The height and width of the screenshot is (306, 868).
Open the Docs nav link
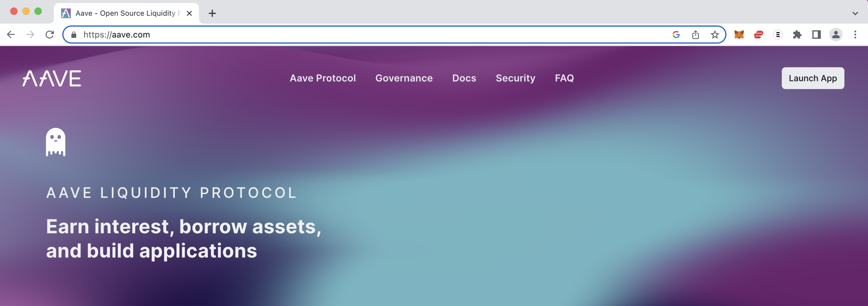pyautogui.click(x=464, y=78)
